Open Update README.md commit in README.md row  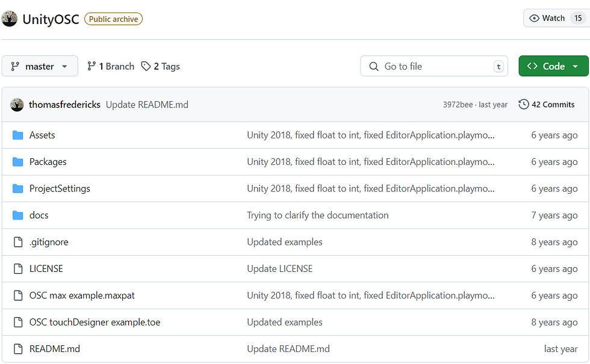(x=288, y=348)
